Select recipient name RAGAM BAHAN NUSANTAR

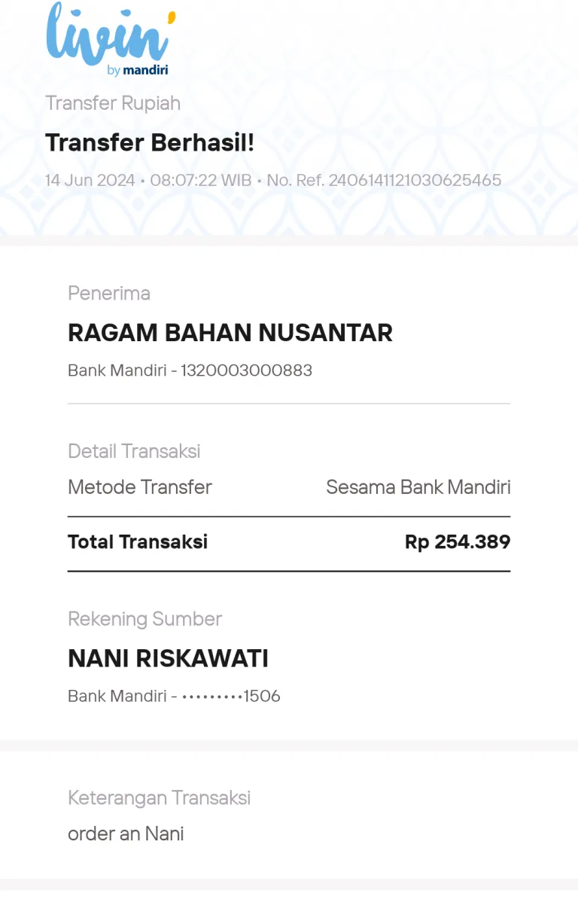pyautogui.click(x=230, y=333)
